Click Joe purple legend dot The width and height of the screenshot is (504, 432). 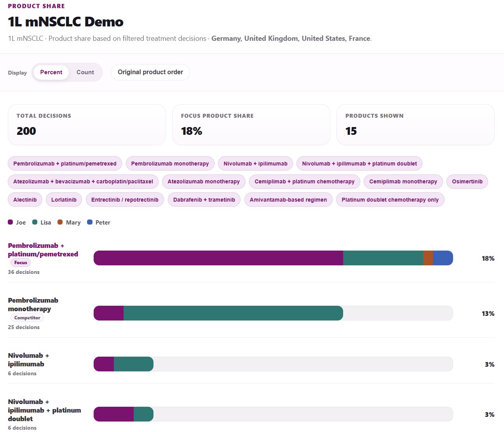coord(10,222)
